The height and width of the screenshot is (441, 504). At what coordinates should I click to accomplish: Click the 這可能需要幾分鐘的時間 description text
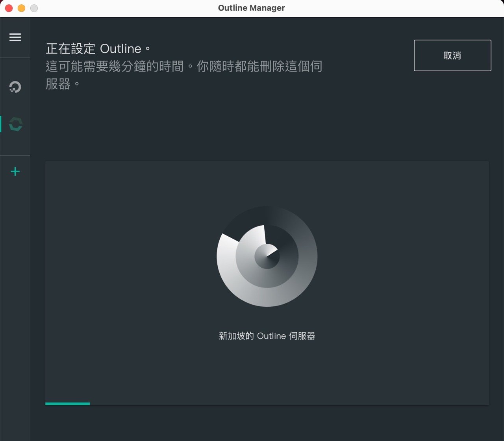tap(184, 75)
